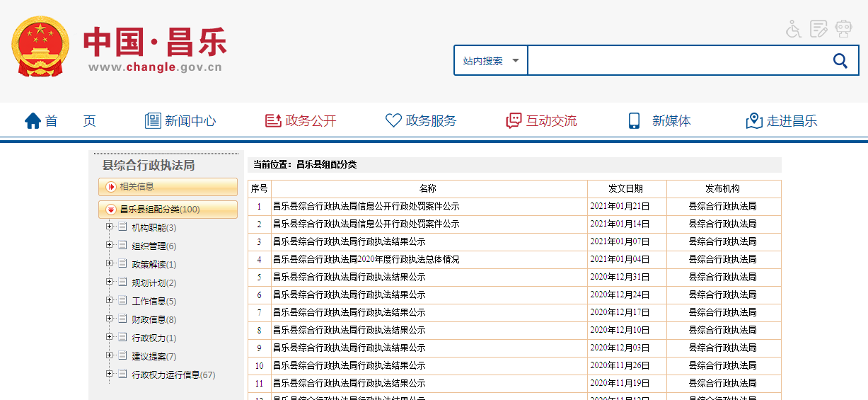This screenshot has height=400, width=868.
Task: Click the document icon beside 政策解读
Action: [x=122, y=264]
